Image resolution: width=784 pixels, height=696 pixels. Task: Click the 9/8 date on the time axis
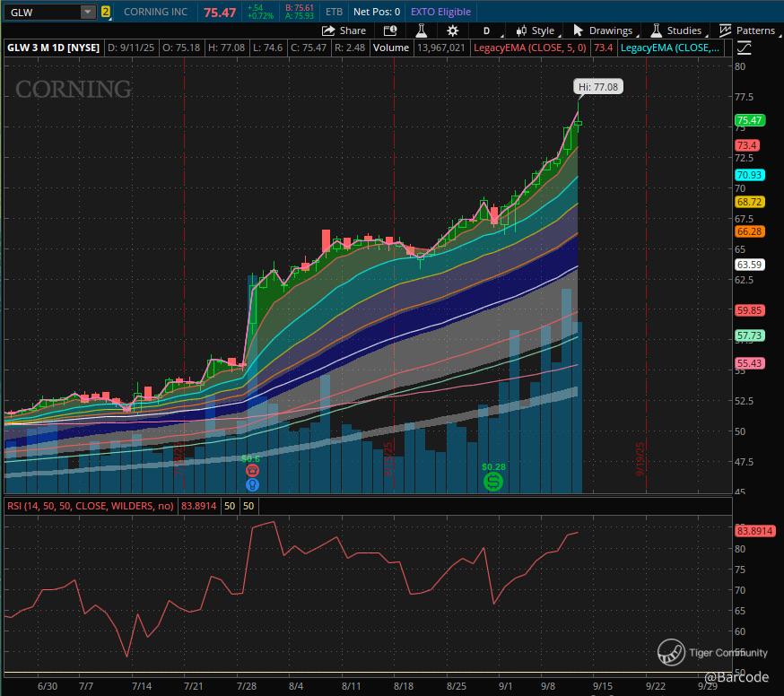547,686
